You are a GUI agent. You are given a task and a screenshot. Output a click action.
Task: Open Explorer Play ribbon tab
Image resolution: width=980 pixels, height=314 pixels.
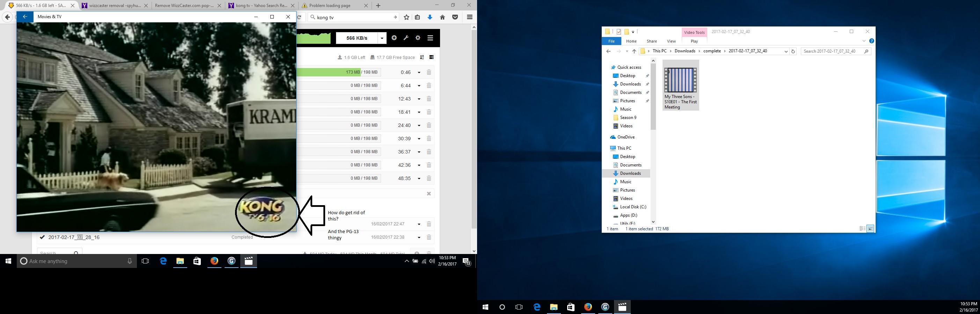coord(694,41)
